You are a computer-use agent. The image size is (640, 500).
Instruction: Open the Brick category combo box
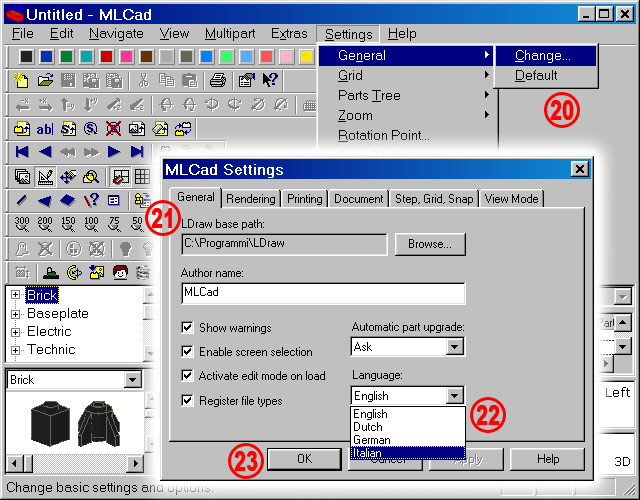coord(132,380)
